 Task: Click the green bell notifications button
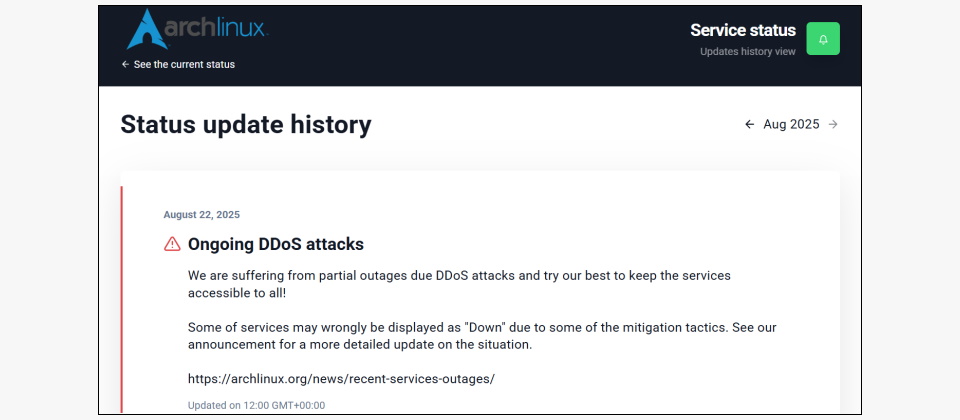pos(823,39)
